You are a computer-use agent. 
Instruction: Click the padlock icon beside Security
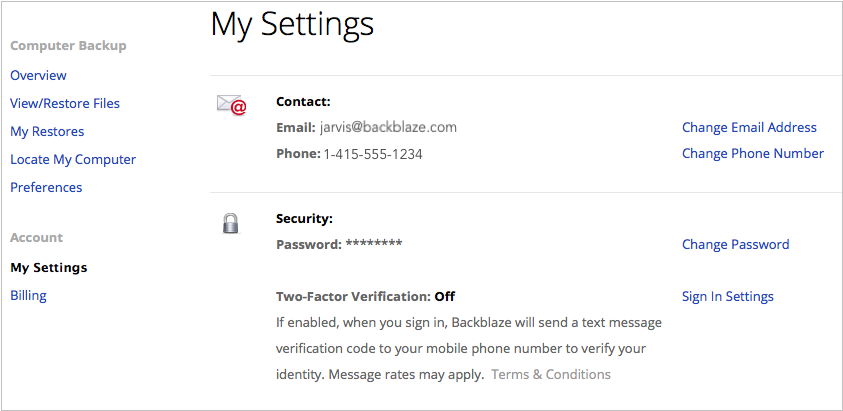coord(231,223)
